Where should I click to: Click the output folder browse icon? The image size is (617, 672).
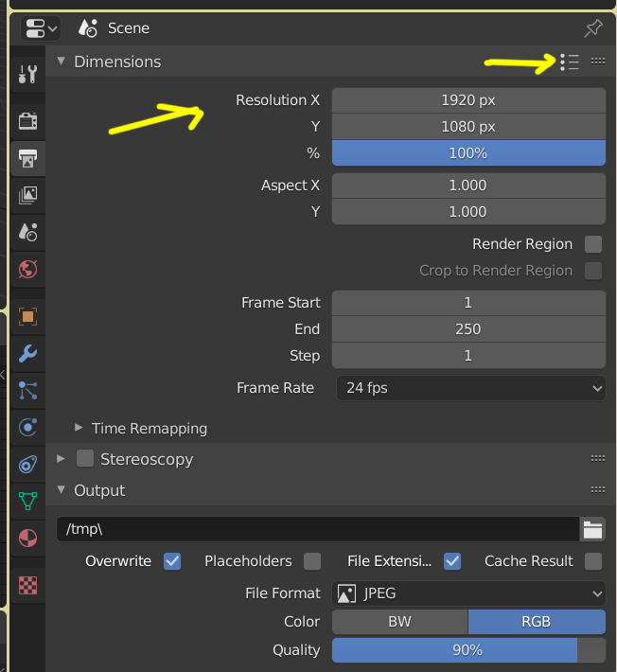tap(592, 529)
